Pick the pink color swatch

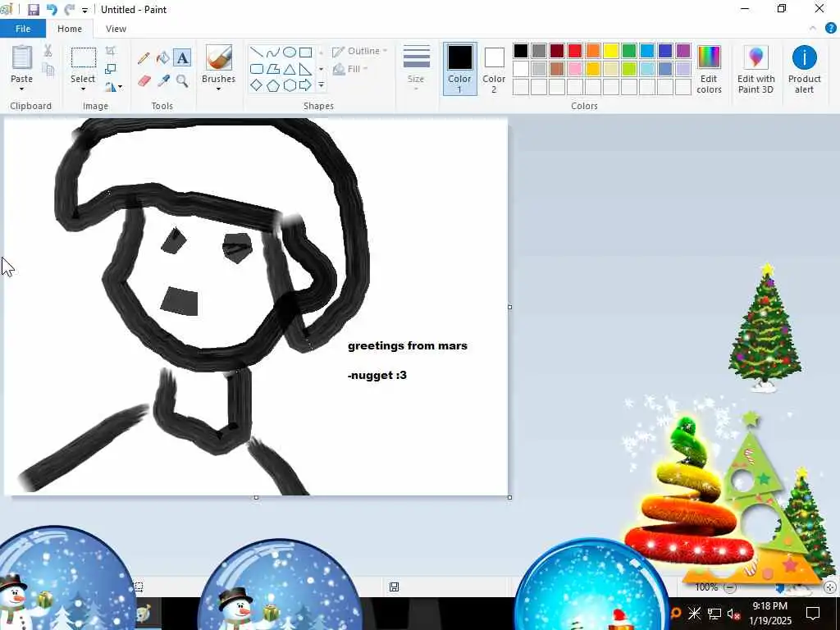[x=575, y=69]
